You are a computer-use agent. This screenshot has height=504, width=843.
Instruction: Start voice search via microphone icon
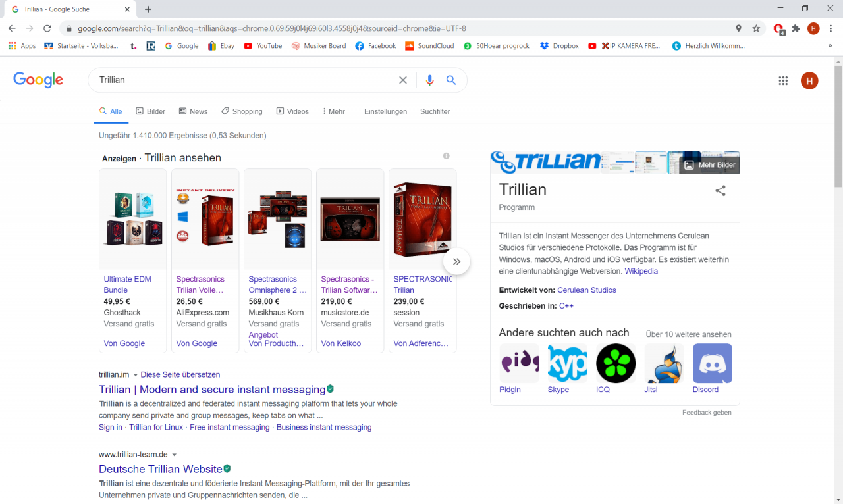(x=429, y=80)
